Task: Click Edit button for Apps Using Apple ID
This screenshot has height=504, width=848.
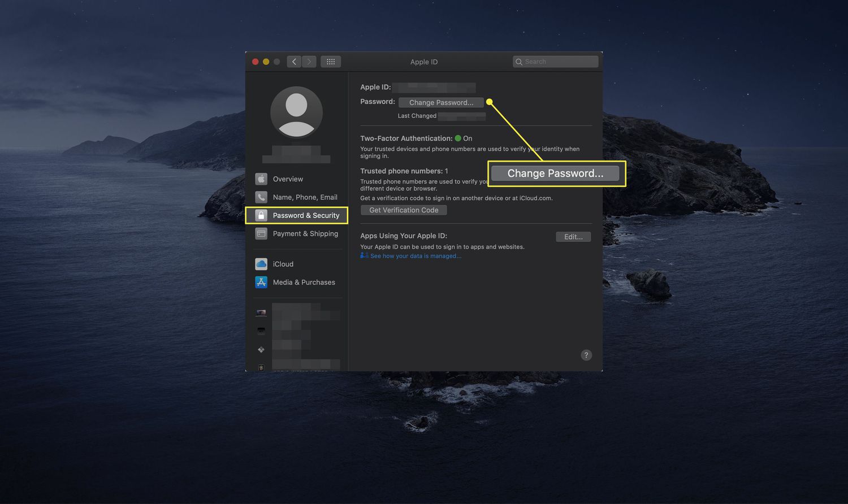Action: tap(573, 237)
